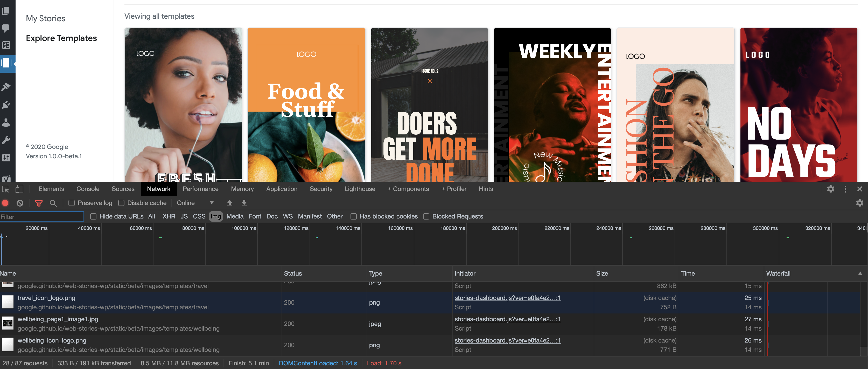Screen dimensions: 868x369
Task: Sort requests by the Initiator column
Action: pyautogui.click(x=523, y=274)
